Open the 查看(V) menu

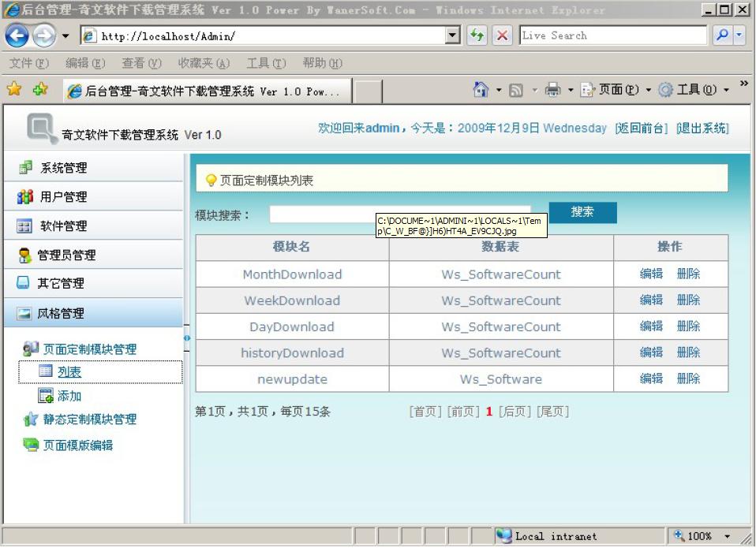(x=141, y=63)
